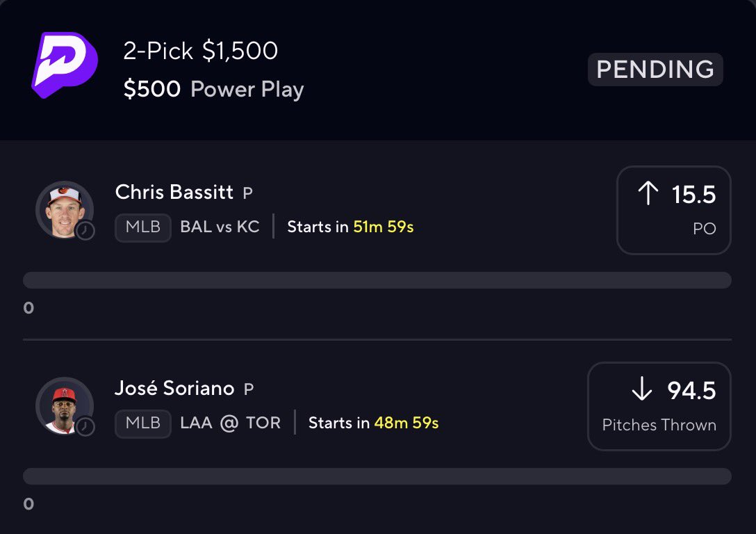The image size is (756, 534).
Task: Click the BAL vs KC matchup text
Action: pos(220,227)
